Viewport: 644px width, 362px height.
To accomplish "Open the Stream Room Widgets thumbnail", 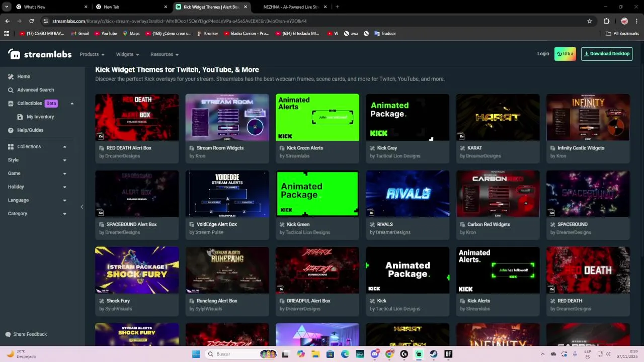I will 227,117.
